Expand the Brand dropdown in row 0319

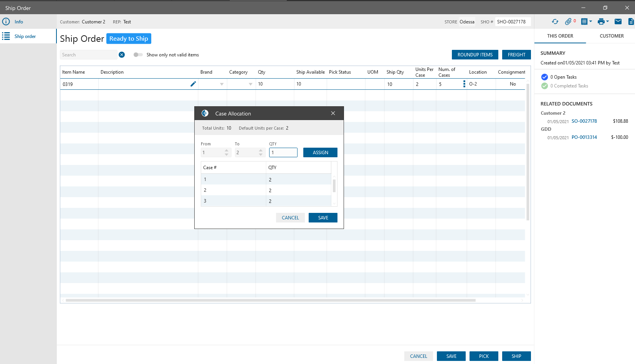(x=222, y=84)
